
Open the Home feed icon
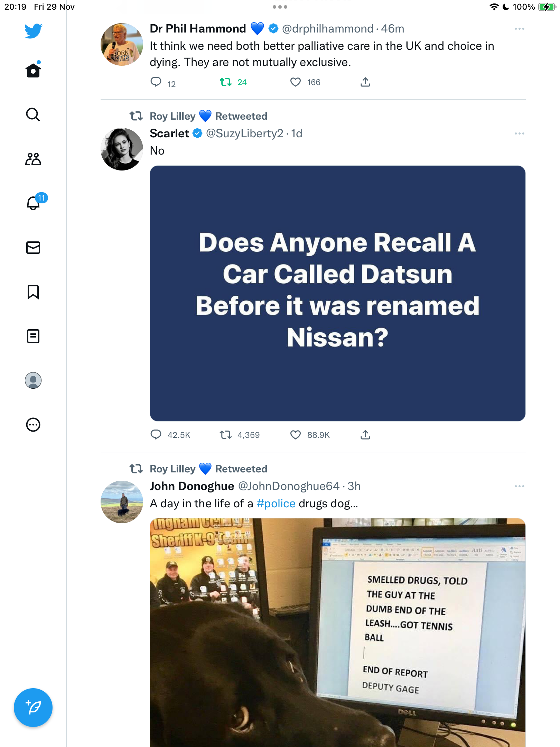(33, 70)
